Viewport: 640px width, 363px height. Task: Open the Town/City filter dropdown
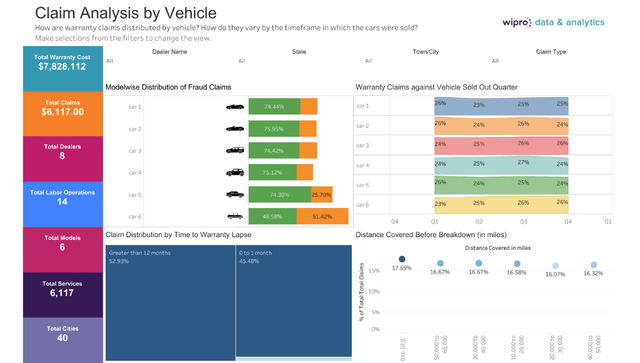tap(425, 61)
